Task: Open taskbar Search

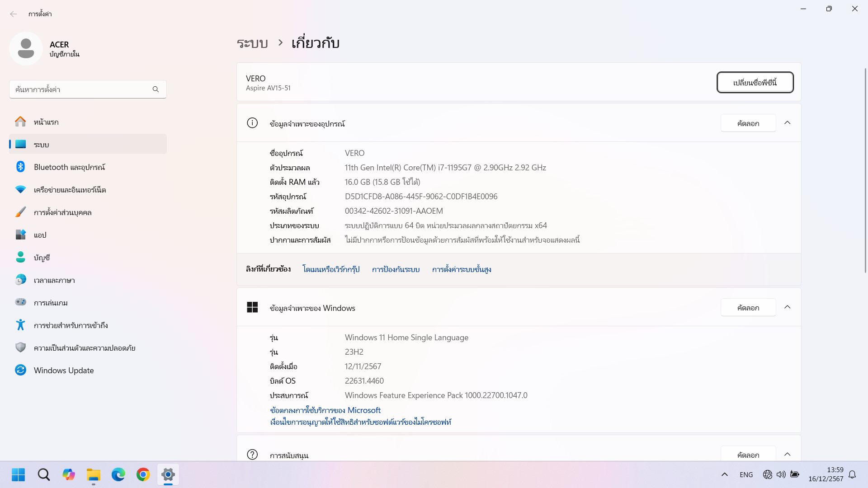Action: [x=43, y=474]
